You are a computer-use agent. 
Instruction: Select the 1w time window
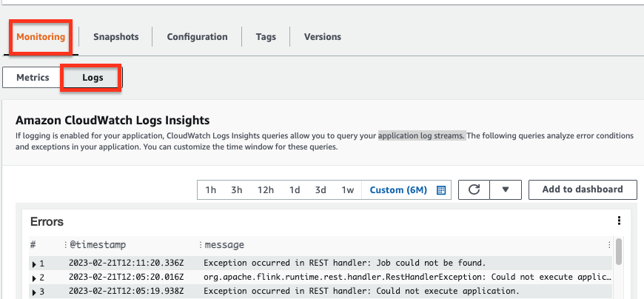[x=347, y=190]
